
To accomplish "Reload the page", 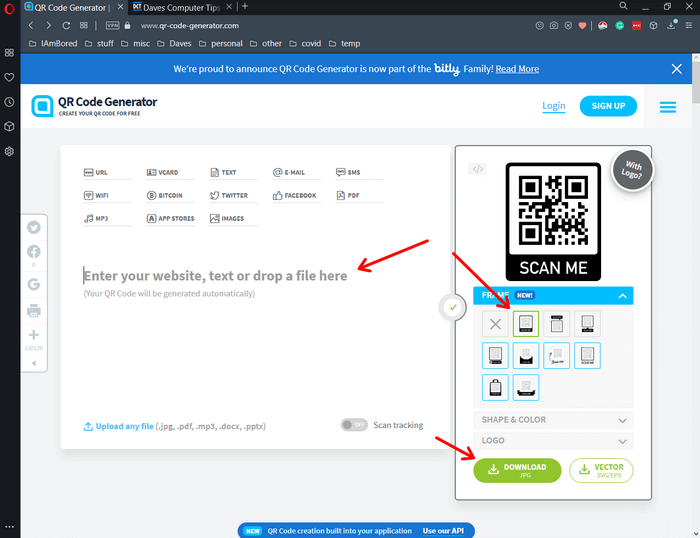I will (x=66, y=25).
